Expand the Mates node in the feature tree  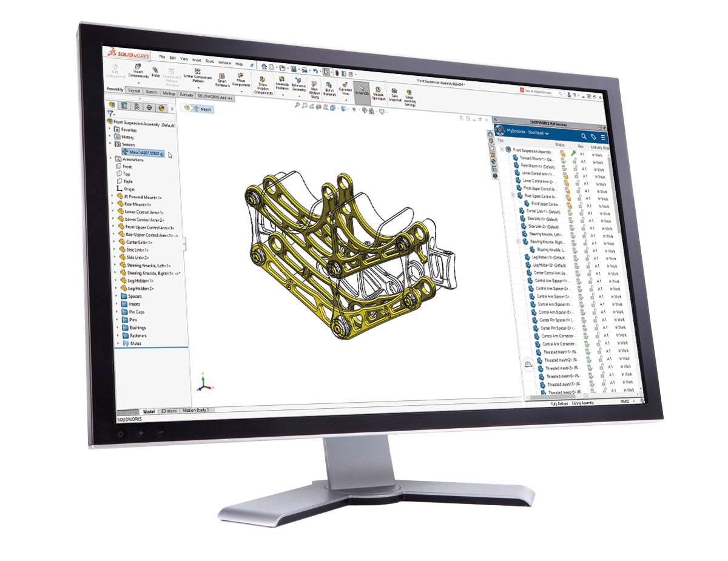pos(119,342)
